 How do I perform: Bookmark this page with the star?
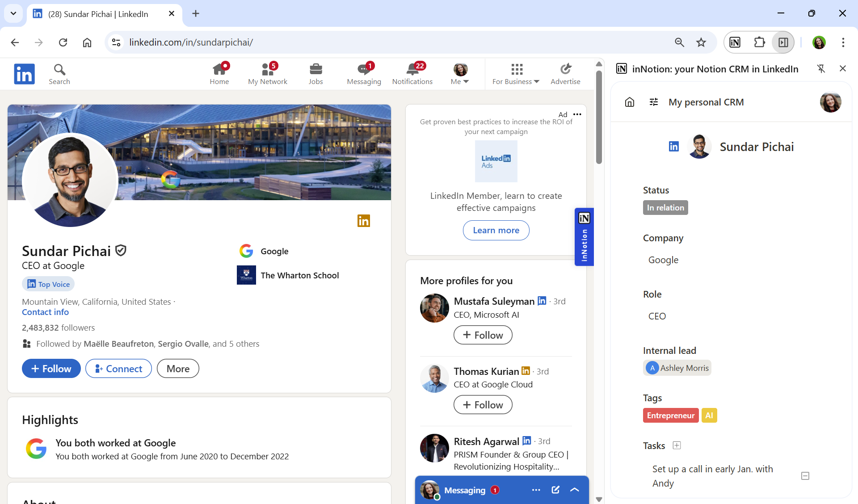[x=701, y=42]
